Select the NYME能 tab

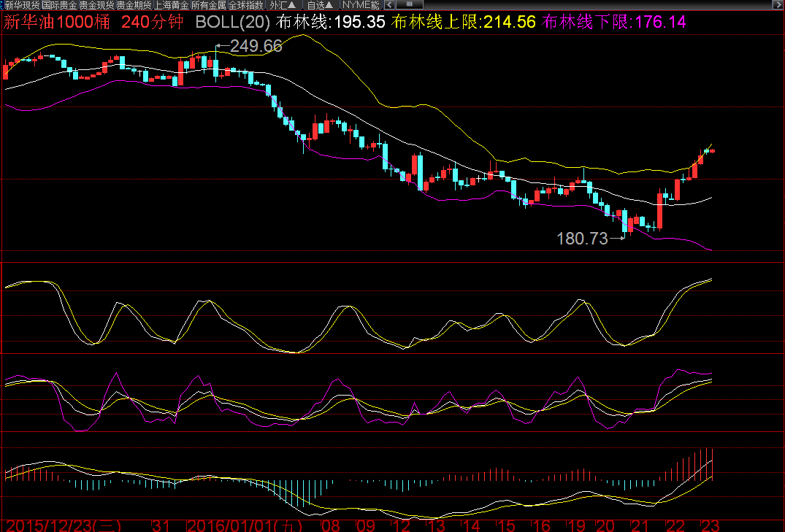(x=361, y=4)
